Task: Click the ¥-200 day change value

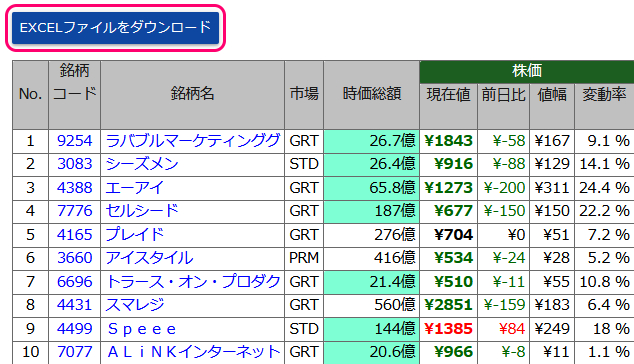Action: tap(504, 188)
